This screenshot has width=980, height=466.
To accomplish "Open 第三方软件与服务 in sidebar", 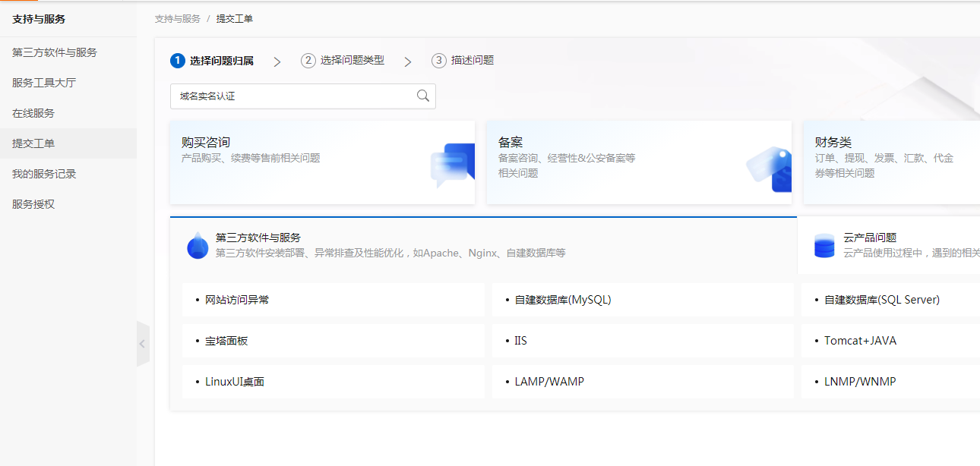I will 68,52.
